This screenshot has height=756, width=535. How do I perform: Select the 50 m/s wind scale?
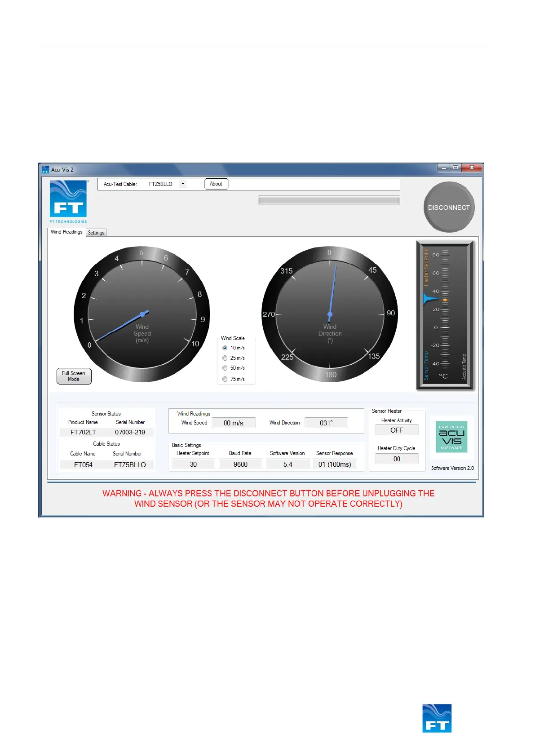point(225,368)
